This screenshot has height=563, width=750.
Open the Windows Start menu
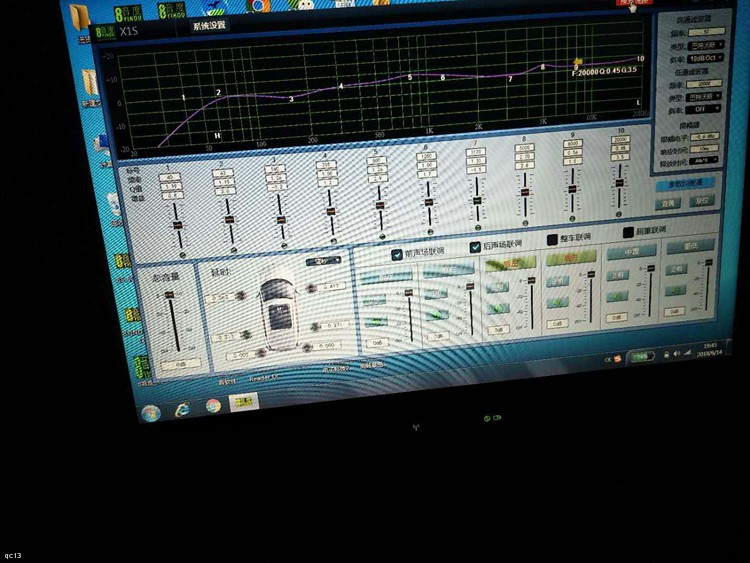click(151, 411)
